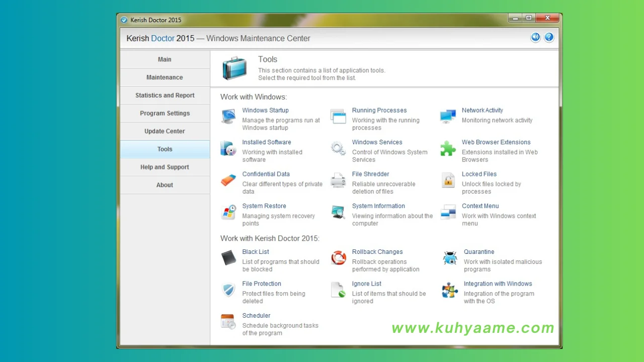Click the Quarantine bug icon

(x=450, y=258)
